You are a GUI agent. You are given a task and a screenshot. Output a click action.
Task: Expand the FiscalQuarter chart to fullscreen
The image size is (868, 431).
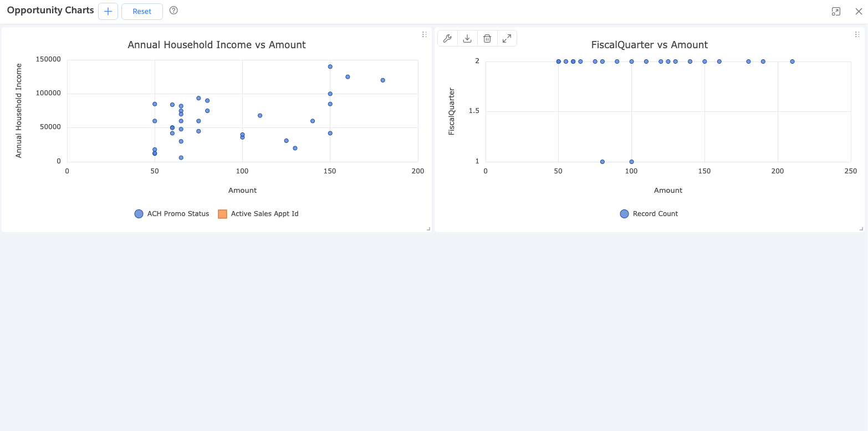(507, 38)
